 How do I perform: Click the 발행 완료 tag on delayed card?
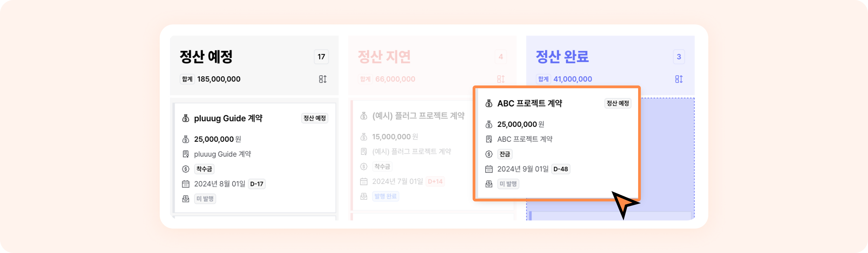pos(386,196)
